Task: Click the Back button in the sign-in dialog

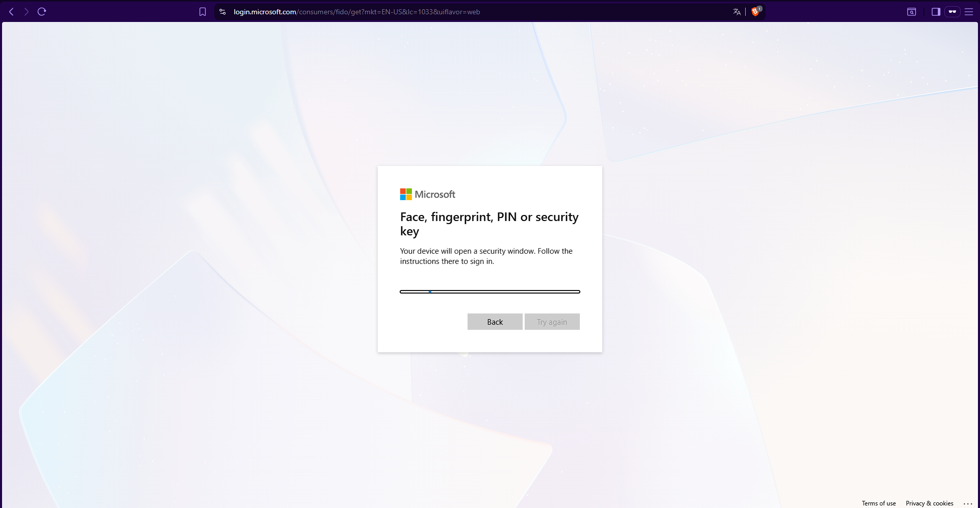Action: point(495,322)
